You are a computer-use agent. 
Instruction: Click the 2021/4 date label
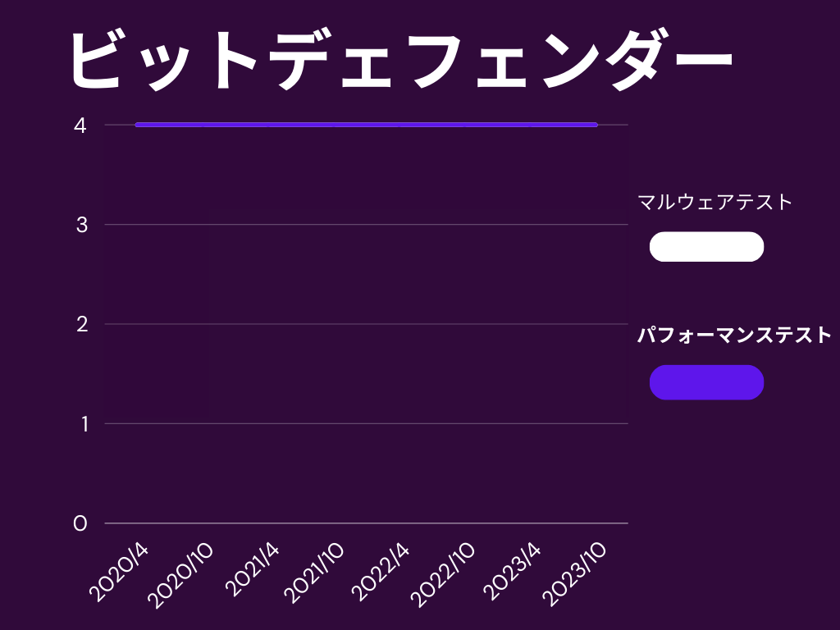251,573
